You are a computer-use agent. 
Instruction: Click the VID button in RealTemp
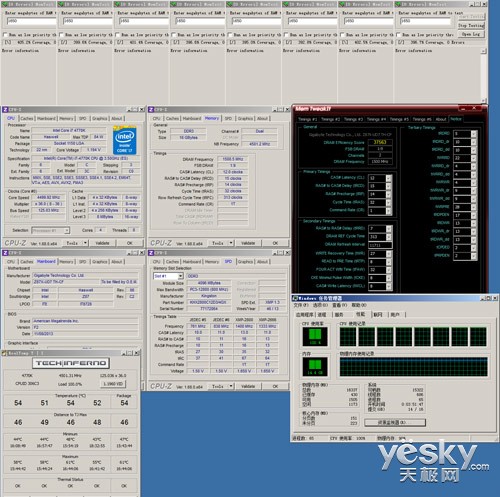113,384
